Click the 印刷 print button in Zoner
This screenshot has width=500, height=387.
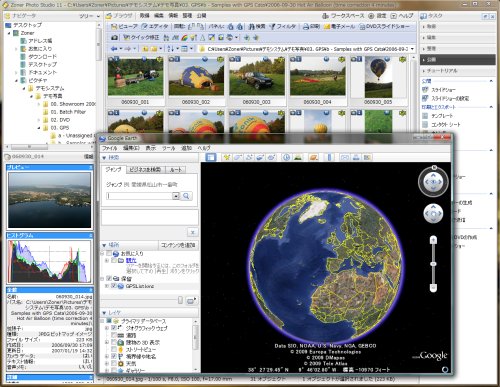coord(311,26)
